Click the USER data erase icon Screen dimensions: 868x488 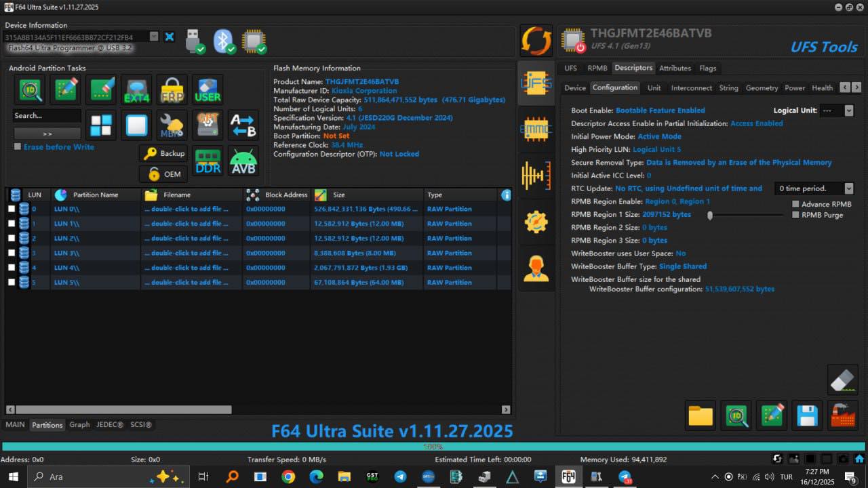click(208, 89)
